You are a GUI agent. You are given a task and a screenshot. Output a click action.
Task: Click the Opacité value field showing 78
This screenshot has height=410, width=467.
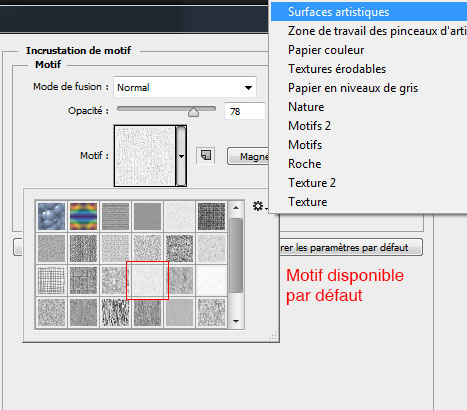point(245,111)
